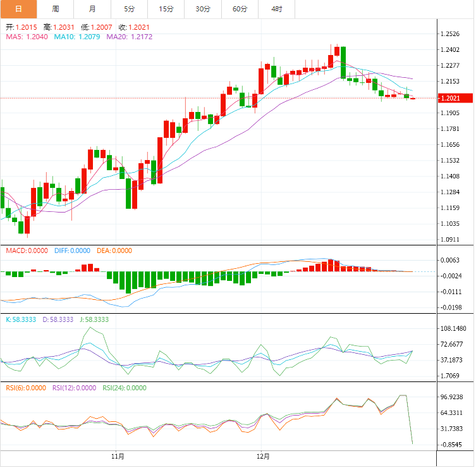Select the 月 (monthly) timeframe tab
476x470 pixels.
[92, 9]
